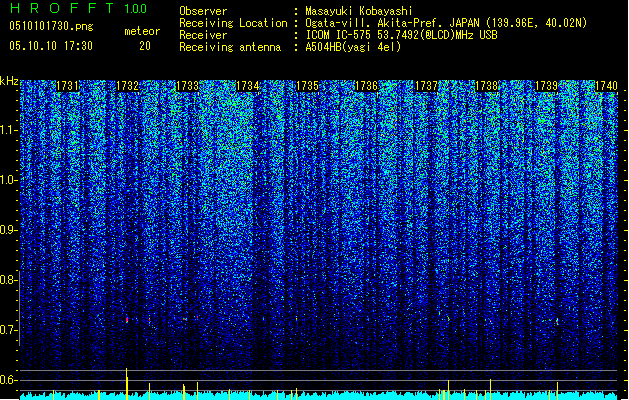Click the 'meteor' count label
Image resolution: width=629 pixels, height=400 pixels.
(142, 31)
